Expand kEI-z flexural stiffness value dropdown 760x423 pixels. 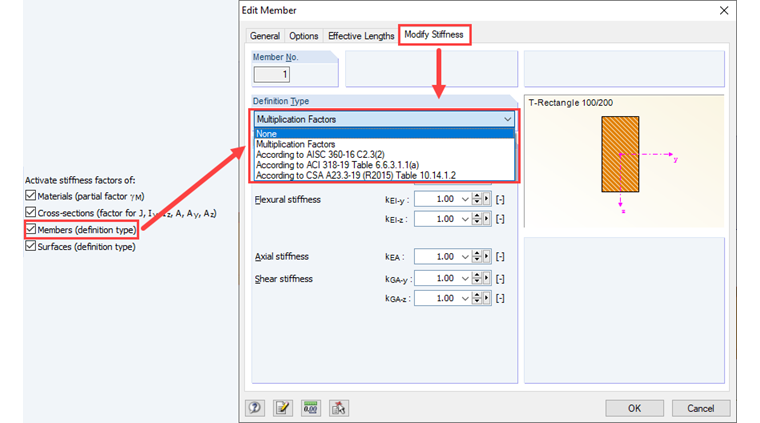click(465, 219)
